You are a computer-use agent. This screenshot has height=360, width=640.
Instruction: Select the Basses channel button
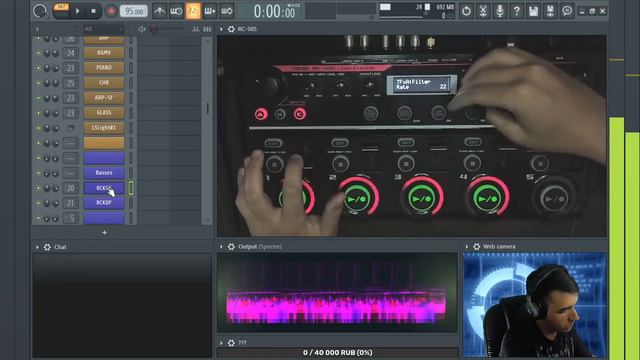pyautogui.click(x=104, y=173)
